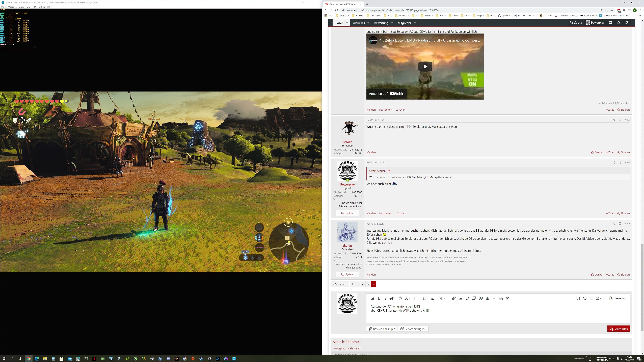This screenshot has height=362, width=644.
Task: Open the paragraph format dropdown
Action: pyautogui.click(x=442, y=298)
